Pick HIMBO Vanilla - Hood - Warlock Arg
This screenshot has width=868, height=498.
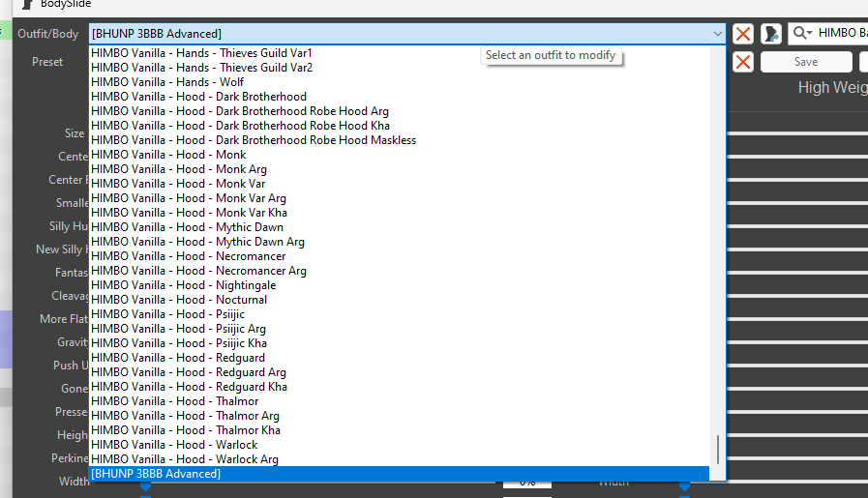click(399, 459)
